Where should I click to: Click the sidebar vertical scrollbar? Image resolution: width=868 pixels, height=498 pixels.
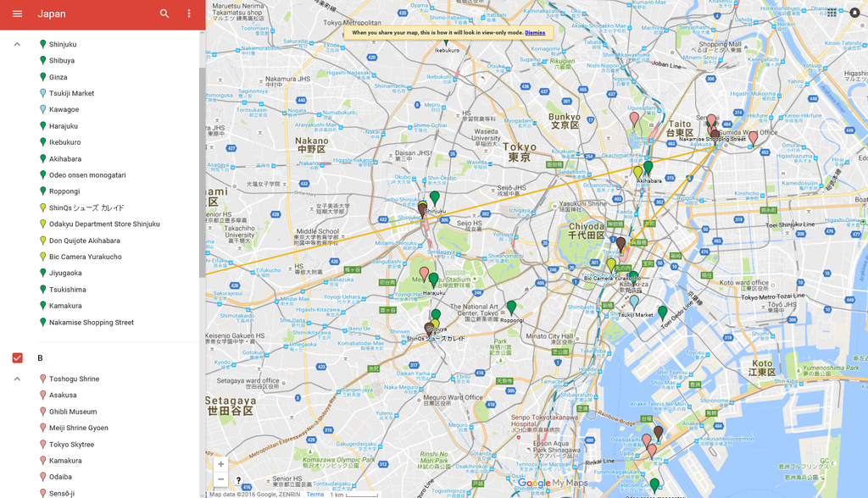coord(202,169)
